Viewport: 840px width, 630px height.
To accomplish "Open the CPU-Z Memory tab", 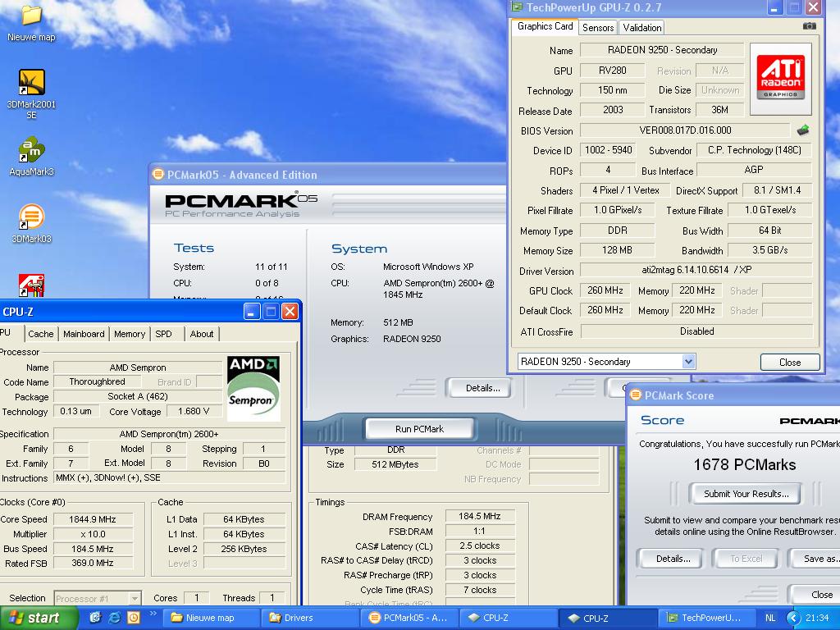I will (129, 334).
